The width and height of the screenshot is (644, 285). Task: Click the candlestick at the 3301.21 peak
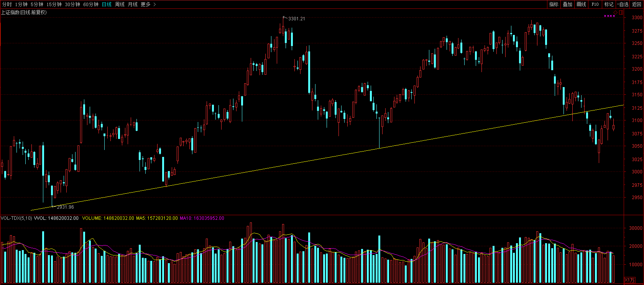click(x=283, y=30)
